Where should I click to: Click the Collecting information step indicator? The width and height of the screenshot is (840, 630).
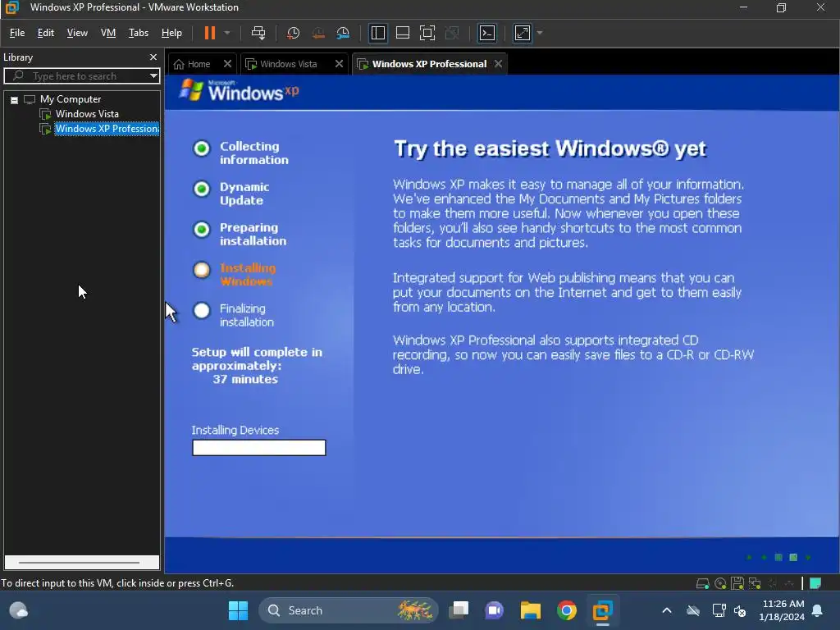[202, 148]
